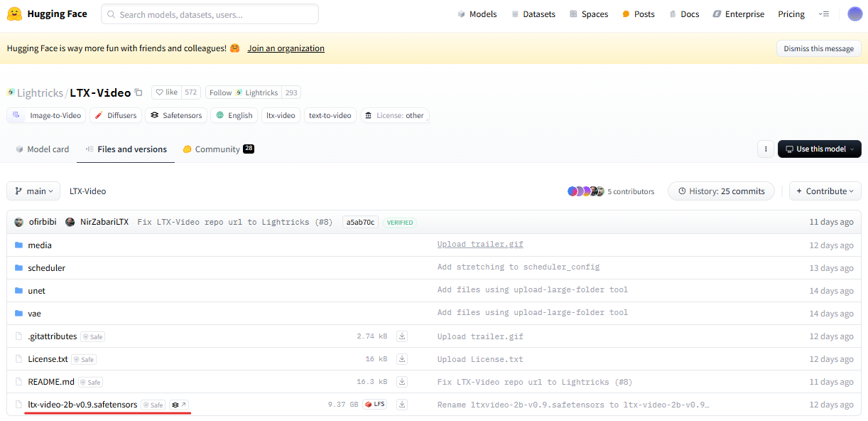This screenshot has width=868, height=421.
Task: Follow the Join an organization link
Action: click(x=286, y=48)
